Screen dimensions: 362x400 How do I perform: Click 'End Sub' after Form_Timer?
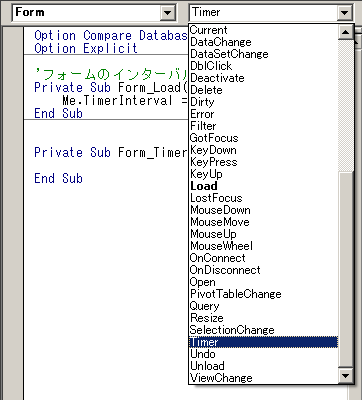pos(58,179)
